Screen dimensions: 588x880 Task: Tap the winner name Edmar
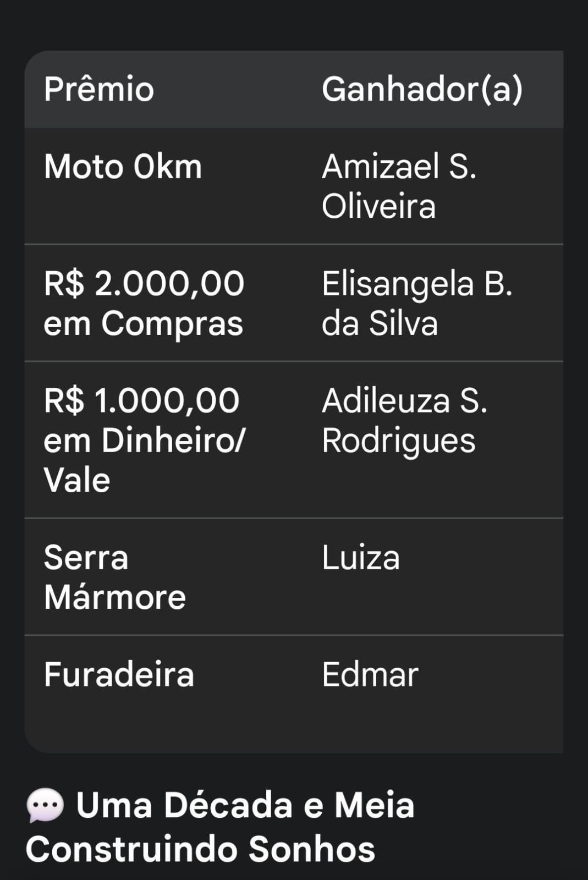coord(370,675)
